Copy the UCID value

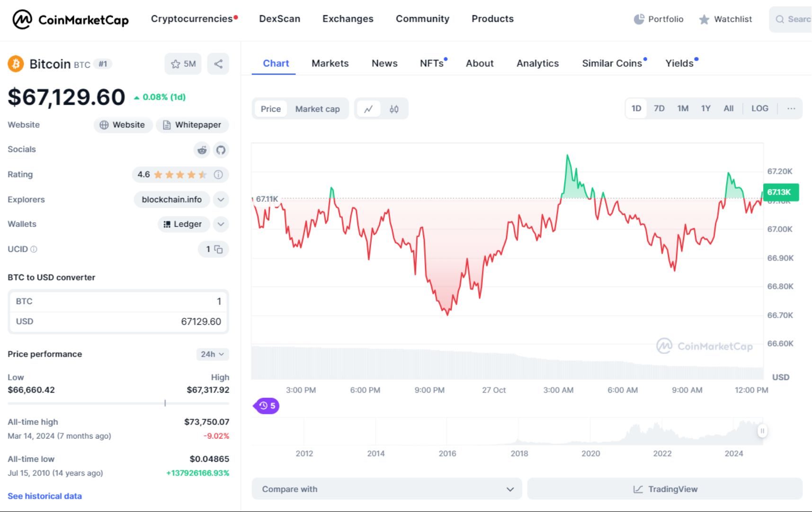(x=218, y=250)
